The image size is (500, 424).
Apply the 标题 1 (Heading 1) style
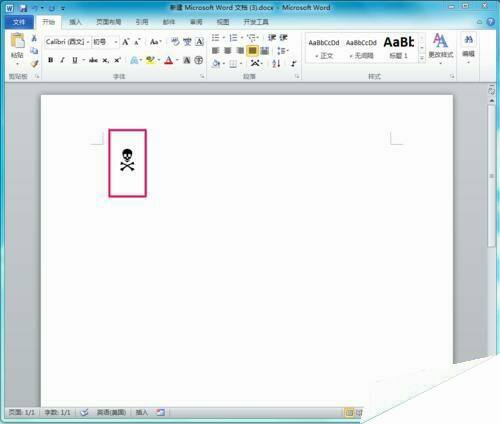coord(399,48)
